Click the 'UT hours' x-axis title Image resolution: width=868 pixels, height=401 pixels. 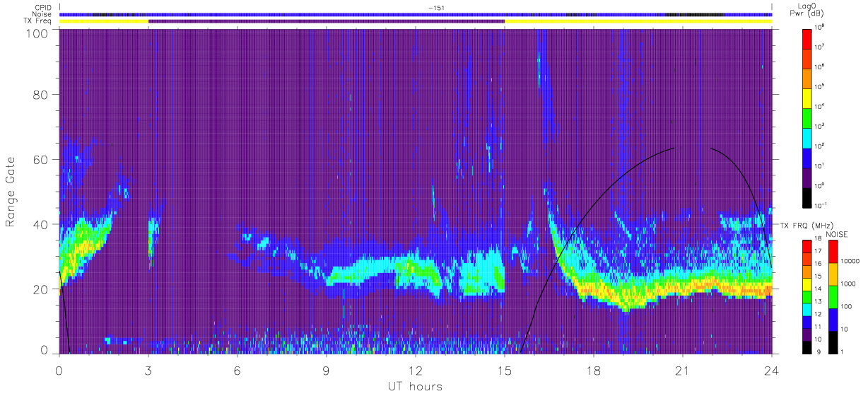[x=414, y=386]
